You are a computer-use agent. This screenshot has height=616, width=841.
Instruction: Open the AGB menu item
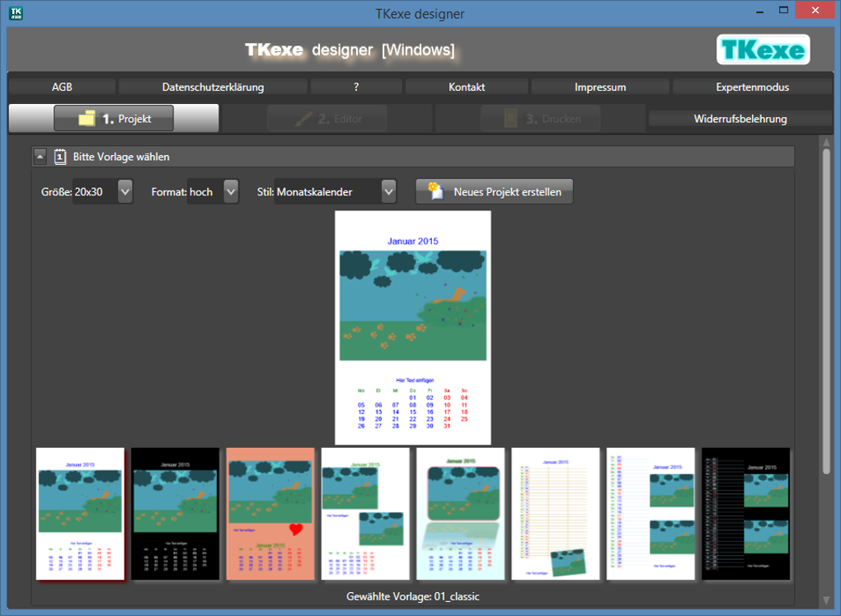[x=62, y=87]
